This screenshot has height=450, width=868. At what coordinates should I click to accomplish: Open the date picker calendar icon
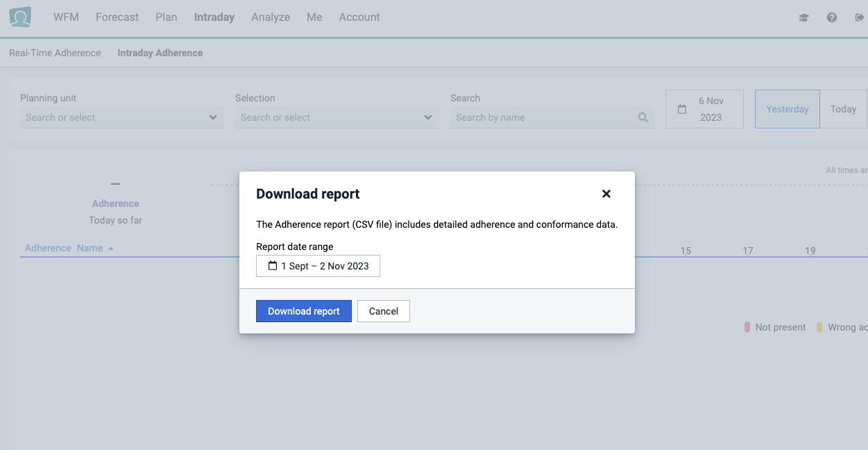681,108
